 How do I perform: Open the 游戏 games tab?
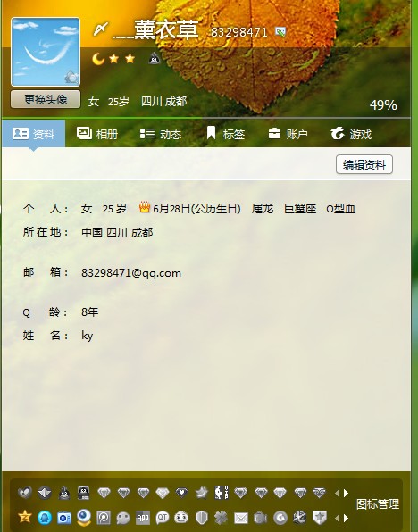tap(351, 134)
